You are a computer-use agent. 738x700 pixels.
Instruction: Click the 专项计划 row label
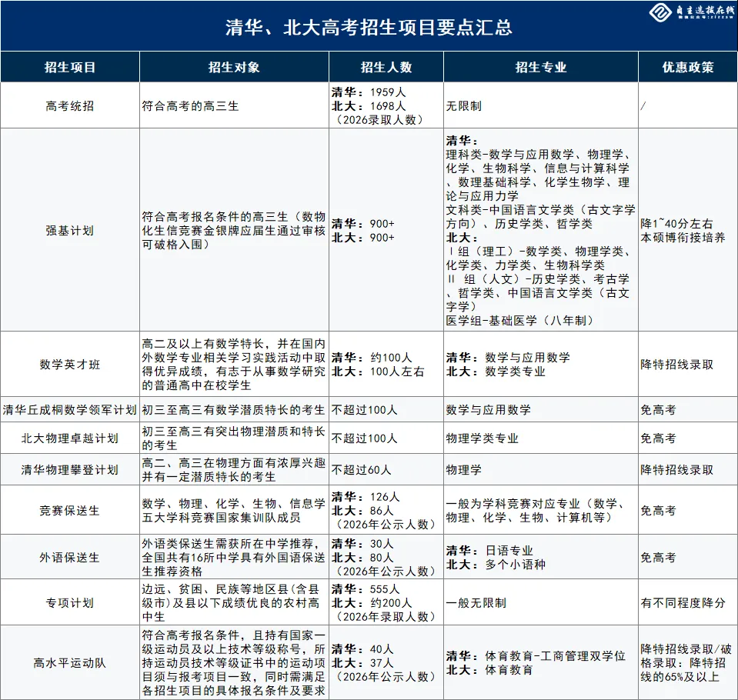(x=70, y=602)
